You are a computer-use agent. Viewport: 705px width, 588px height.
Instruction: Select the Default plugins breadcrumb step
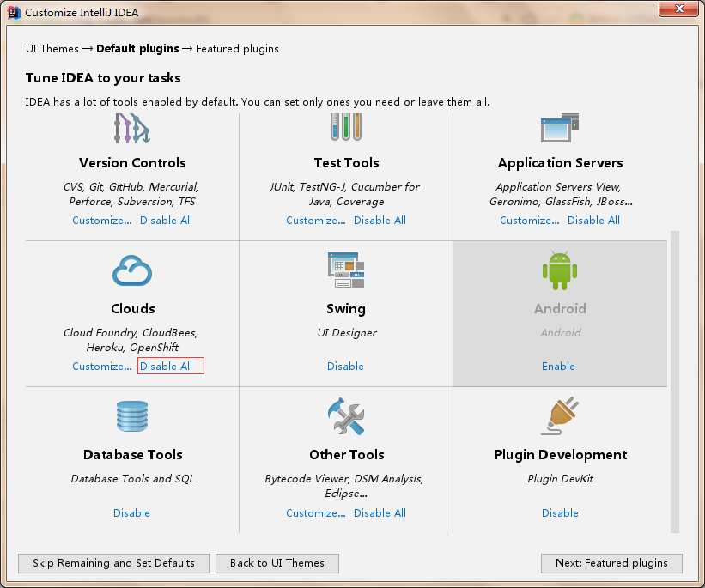pos(137,49)
